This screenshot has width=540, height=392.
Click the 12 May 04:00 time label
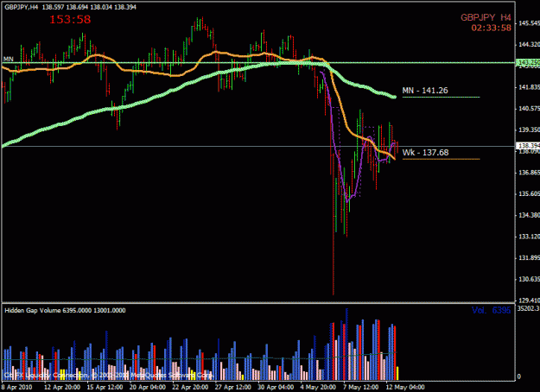(405, 387)
